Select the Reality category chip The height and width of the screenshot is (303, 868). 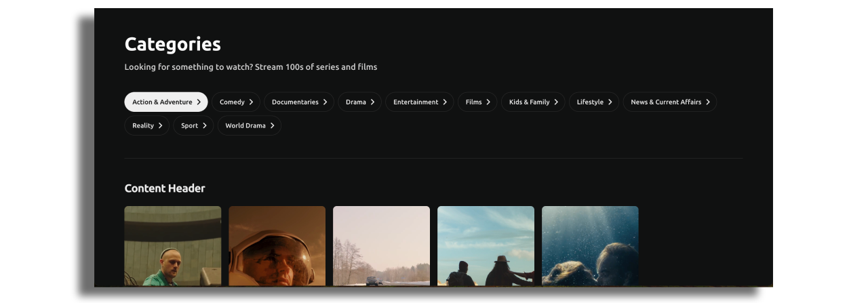tap(146, 125)
